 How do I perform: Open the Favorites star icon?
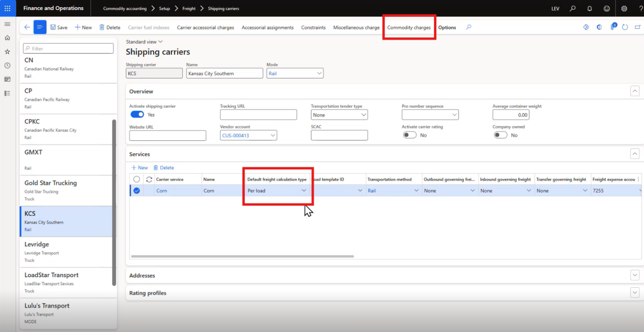[7, 52]
